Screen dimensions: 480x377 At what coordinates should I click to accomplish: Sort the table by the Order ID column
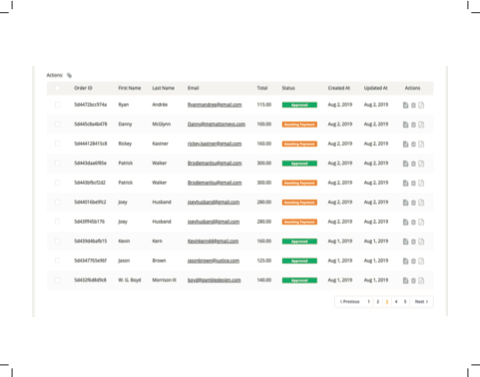click(x=83, y=88)
